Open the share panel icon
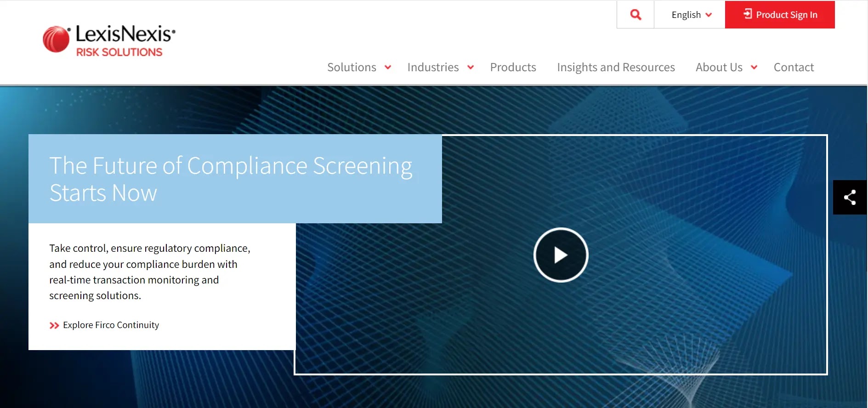The image size is (868, 408). [850, 198]
